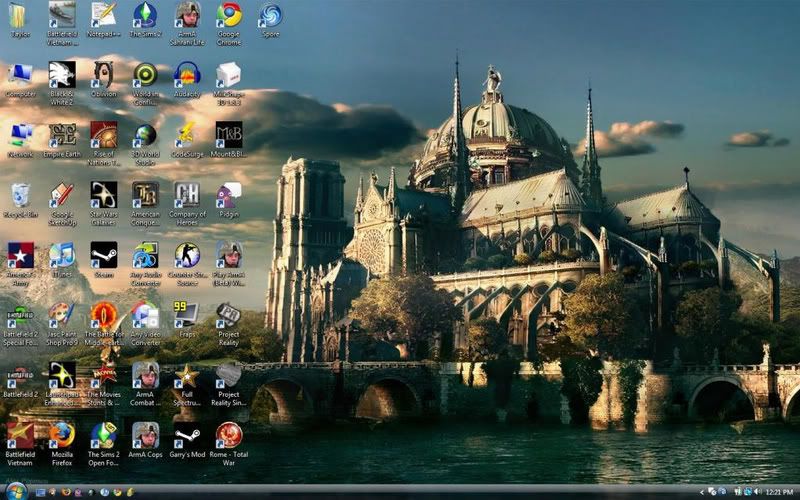Launch Firefox from Quick Launch bar
Image resolution: width=800 pixels, height=500 pixels.
[66, 492]
